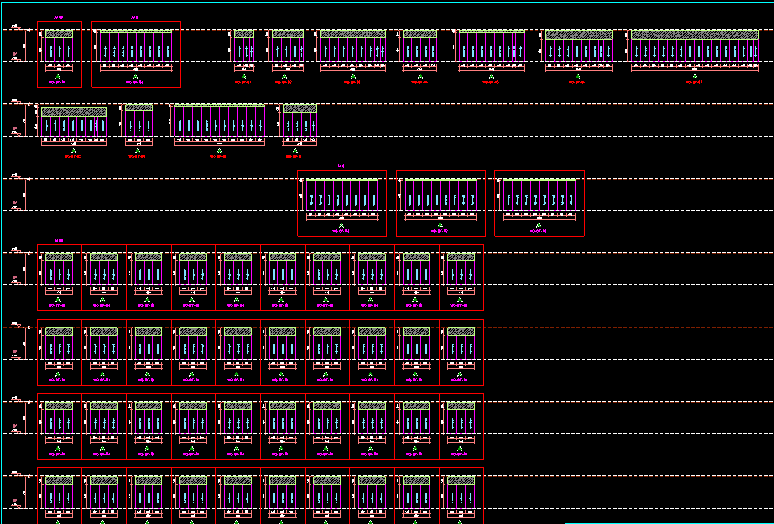
Task: Select the last cell of the fourth-row red grid
Action: pos(461,275)
